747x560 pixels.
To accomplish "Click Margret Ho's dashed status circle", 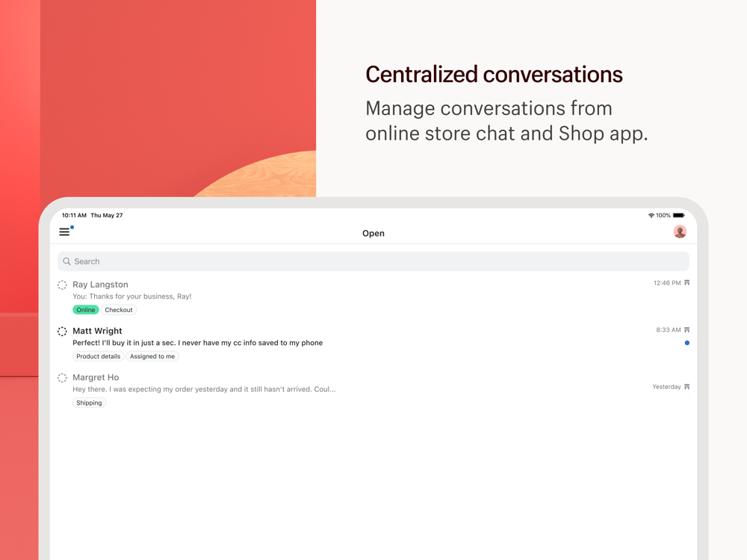I will click(x=62, y=378).
